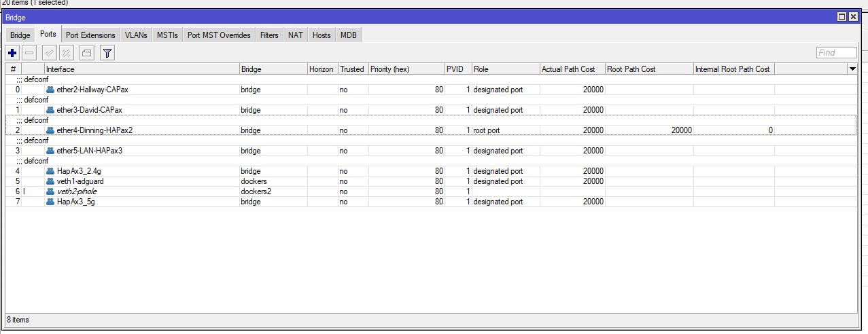Viewport: 868px width, 334px height.
Task: Sort by the Role column header
Action: click(x=506, y=69)
